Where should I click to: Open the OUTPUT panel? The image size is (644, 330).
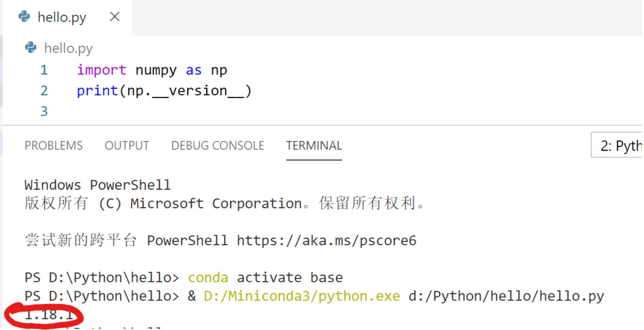tap(127, 145)
